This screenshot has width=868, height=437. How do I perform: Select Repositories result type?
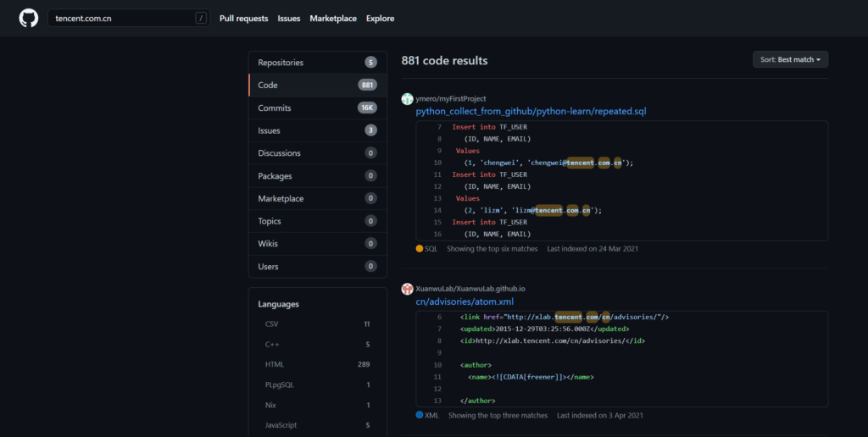click(318, 63)
